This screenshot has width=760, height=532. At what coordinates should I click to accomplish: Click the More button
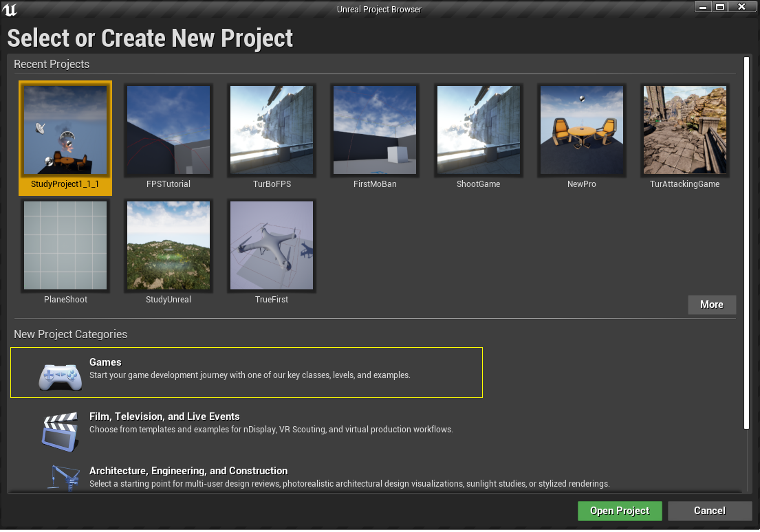coord(712,304)
